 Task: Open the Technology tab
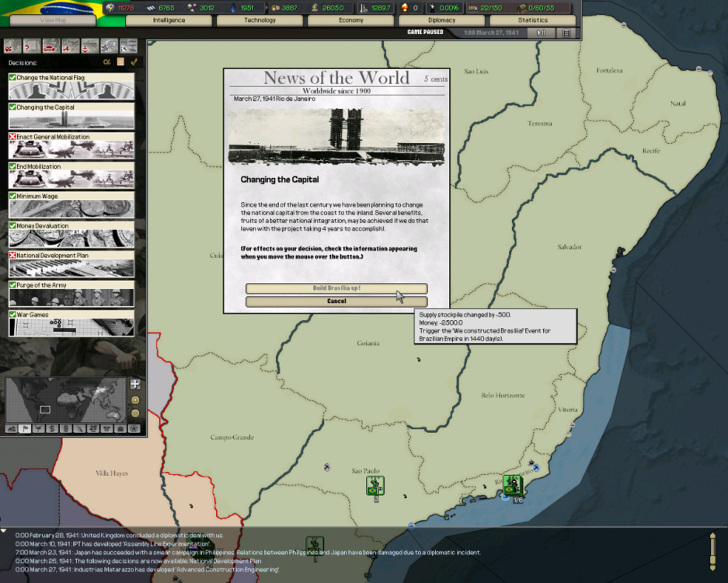coord(260,20)
